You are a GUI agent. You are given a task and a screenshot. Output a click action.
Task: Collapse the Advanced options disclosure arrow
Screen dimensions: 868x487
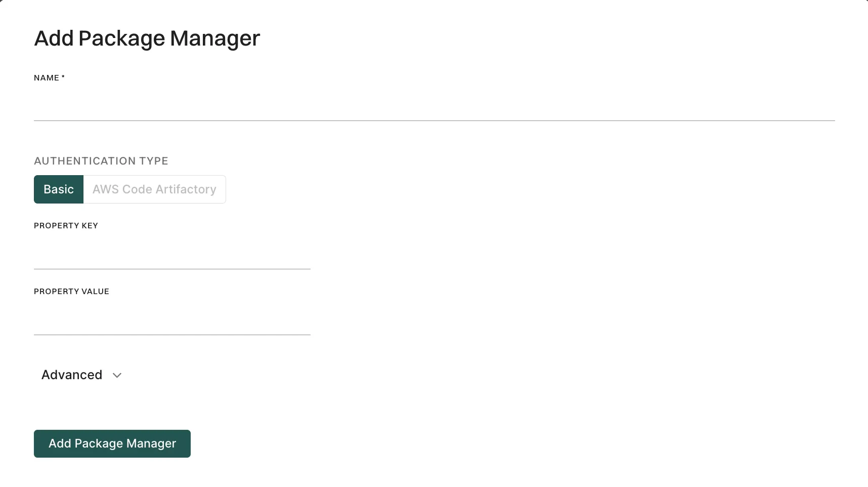117,376
